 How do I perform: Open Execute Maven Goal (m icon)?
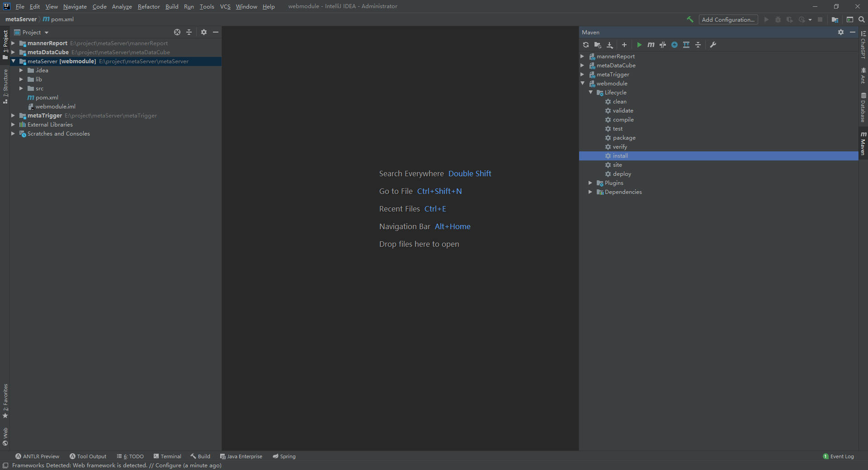[x=651, y=45]
